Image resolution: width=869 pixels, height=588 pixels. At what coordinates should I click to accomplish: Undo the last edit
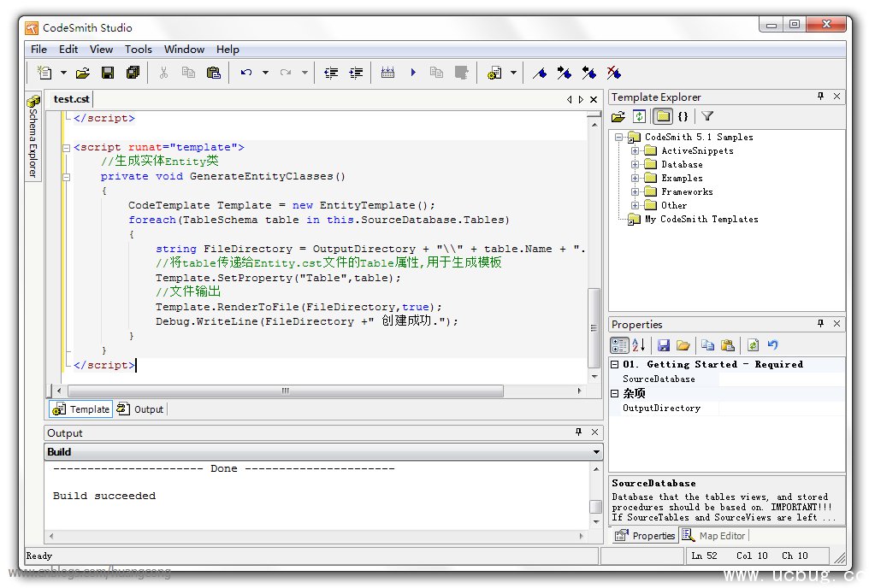click(x=246, y=73)
